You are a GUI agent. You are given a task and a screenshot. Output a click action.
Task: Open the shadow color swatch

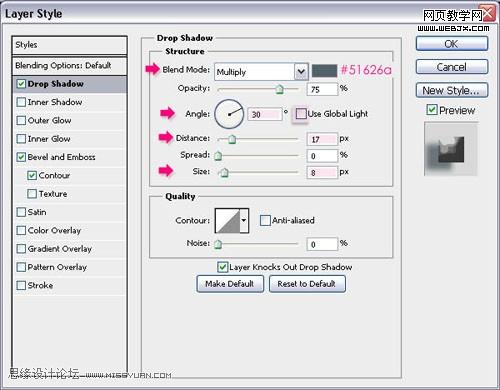pos(324,71)
